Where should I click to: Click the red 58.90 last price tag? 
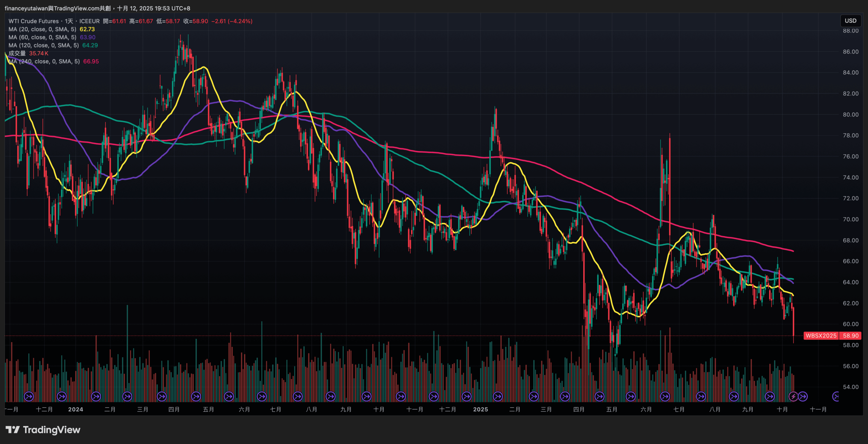(850, 336)
